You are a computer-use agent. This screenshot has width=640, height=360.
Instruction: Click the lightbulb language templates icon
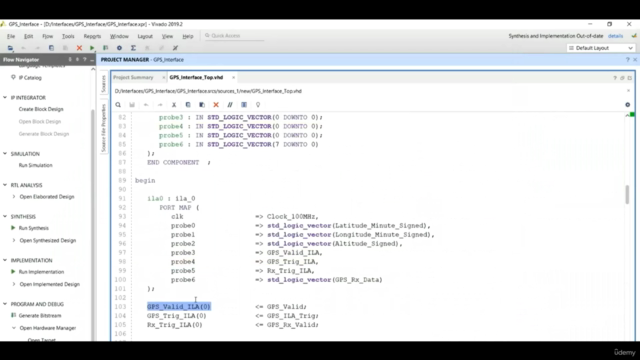pyautogui.click(x=258, y=105)
